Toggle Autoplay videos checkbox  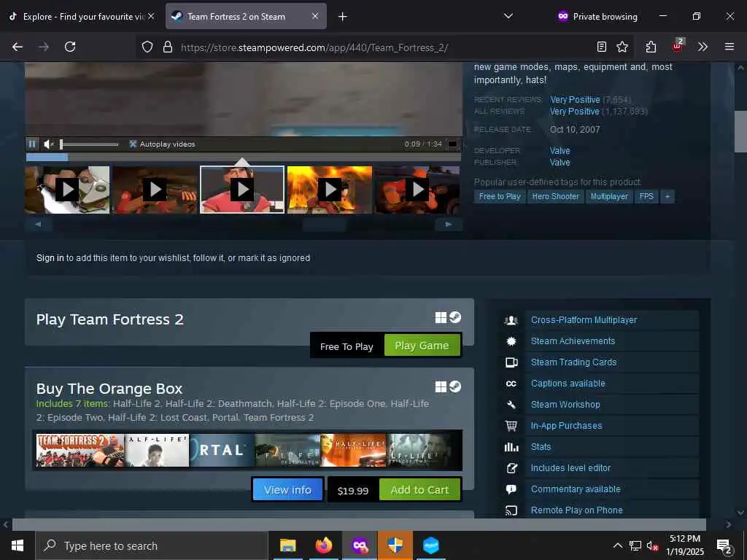133,144
